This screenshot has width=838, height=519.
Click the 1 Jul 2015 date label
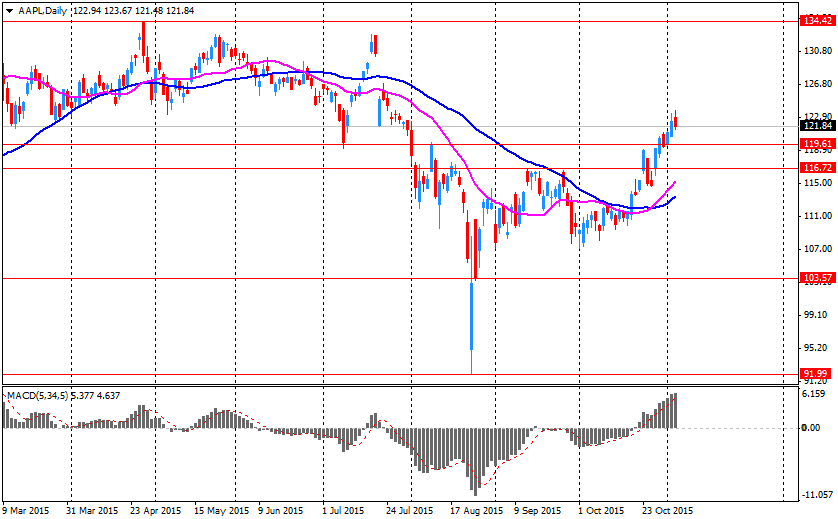click(x=343, y=510)
